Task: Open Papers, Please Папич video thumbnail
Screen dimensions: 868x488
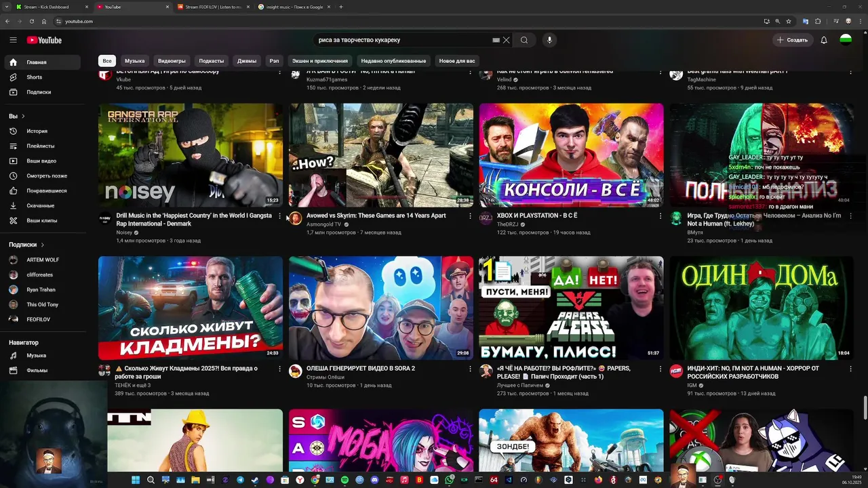Action: tap(572, 308)
